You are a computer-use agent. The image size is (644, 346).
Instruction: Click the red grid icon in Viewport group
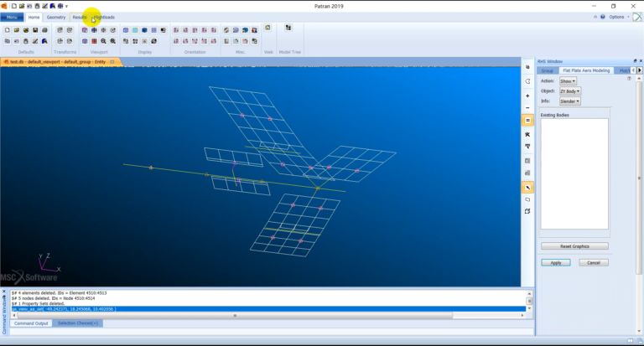coord(94,41)
